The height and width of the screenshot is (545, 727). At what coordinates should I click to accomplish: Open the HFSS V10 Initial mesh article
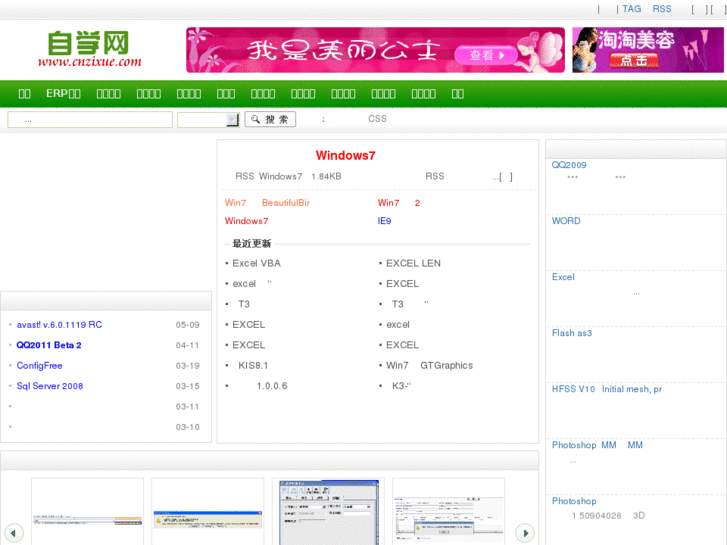tap(606, 389)
